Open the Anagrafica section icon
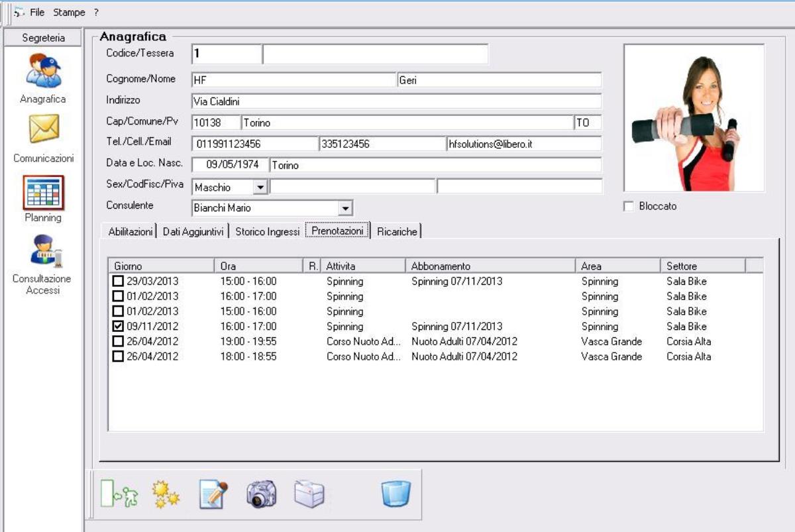Image resolution: width=795 pixels, height=532 pixels. tap(44, 71)
